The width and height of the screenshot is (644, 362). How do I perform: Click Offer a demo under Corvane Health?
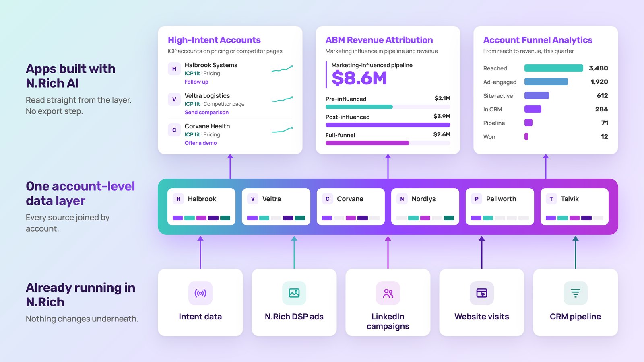coord(200,143)
